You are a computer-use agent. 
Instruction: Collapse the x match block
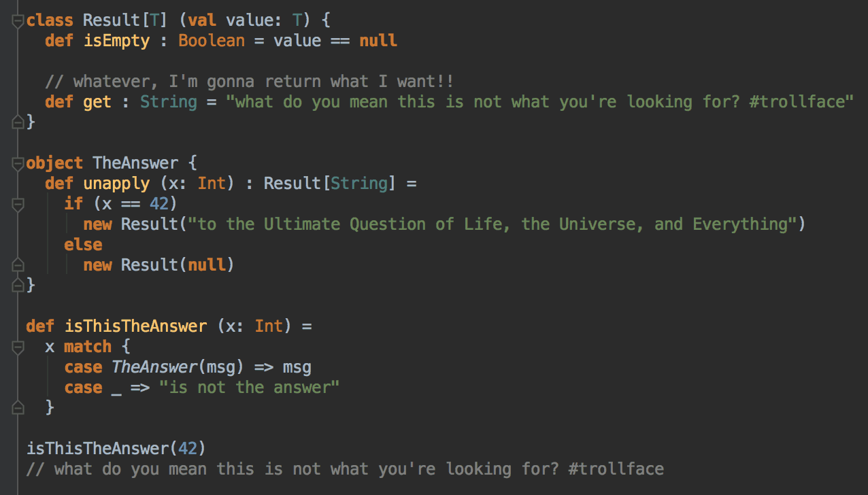18,347
